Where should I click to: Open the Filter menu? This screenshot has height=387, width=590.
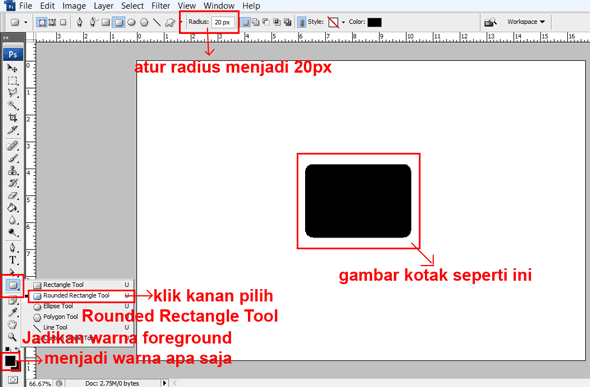(x=161, y=6)
